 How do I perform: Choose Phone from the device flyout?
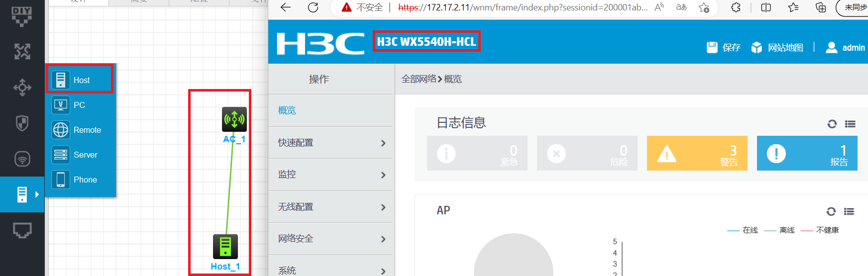click(x=81, y=180)
